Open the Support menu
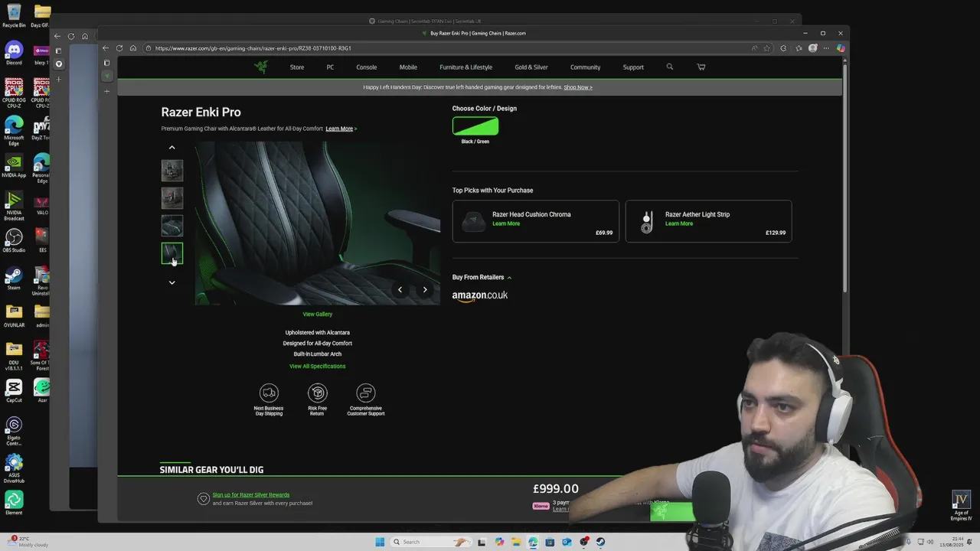The width and height of the screenshot is (980, 551). 633,67
